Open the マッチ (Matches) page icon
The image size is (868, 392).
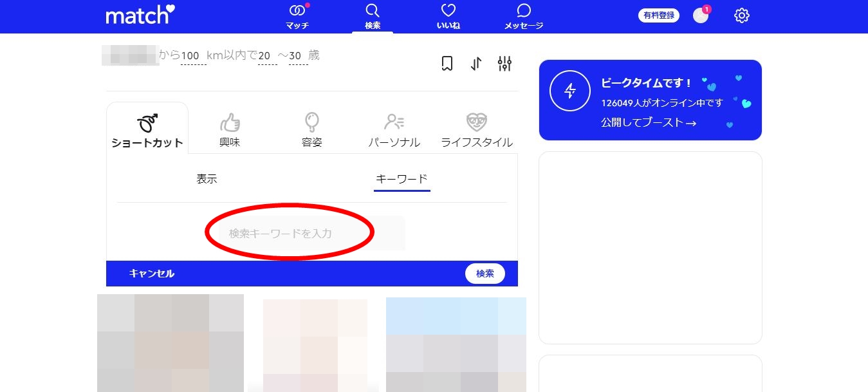point(297,11)
